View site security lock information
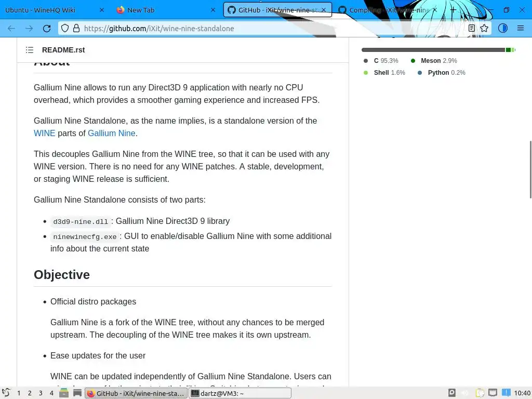 pos(76,28)
